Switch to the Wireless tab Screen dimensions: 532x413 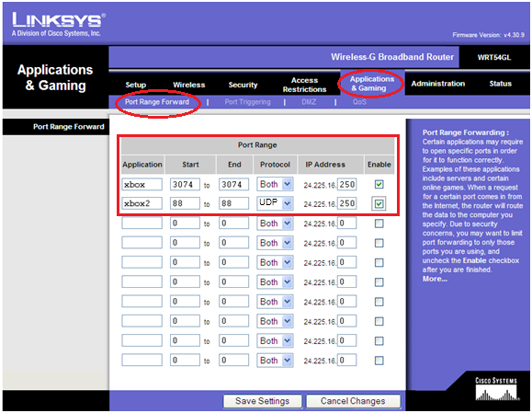point(189,85)
